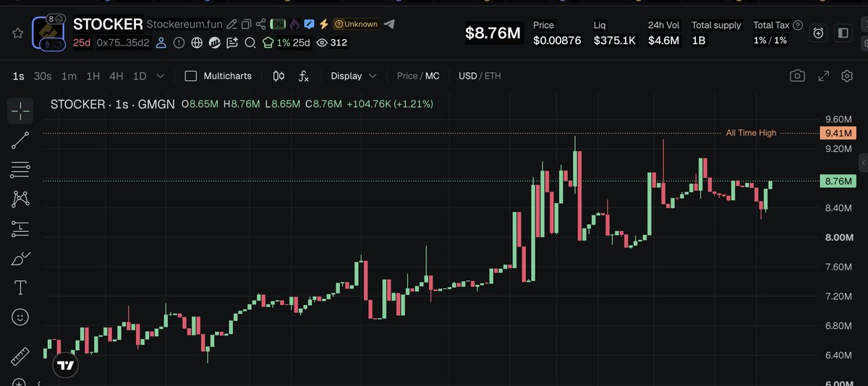Viewport: 868px width, 386px height.
Task: Click the blue note badge icon
Action: [x=309, y=24]
